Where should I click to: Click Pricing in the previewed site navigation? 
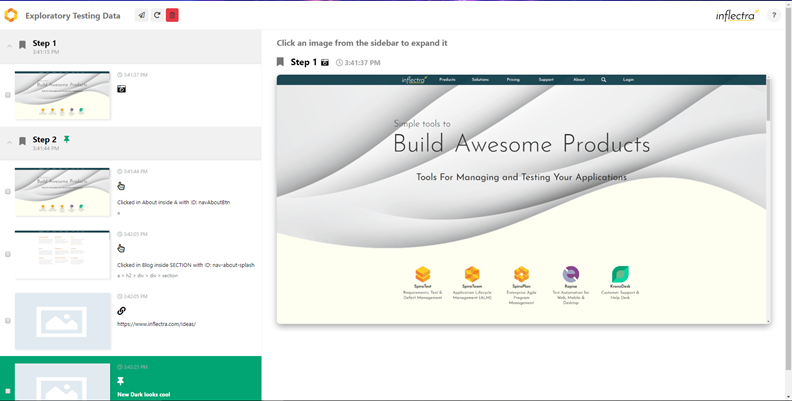[x=513, y=79]
